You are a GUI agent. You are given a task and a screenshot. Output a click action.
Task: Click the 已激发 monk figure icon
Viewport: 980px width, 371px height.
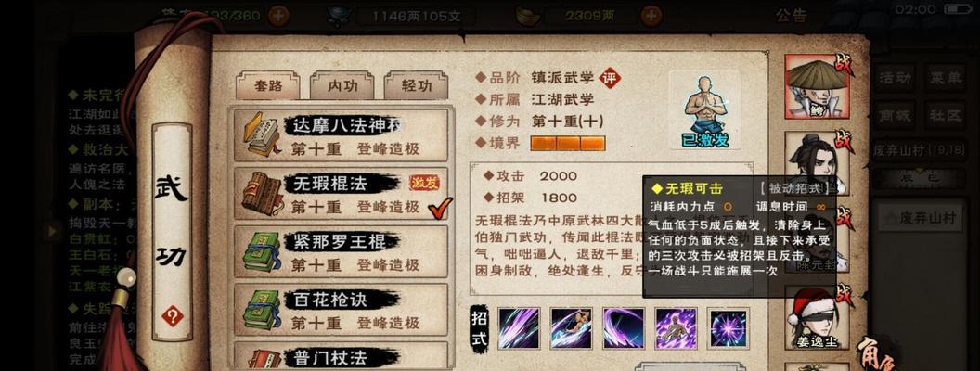tap(705, 110)
